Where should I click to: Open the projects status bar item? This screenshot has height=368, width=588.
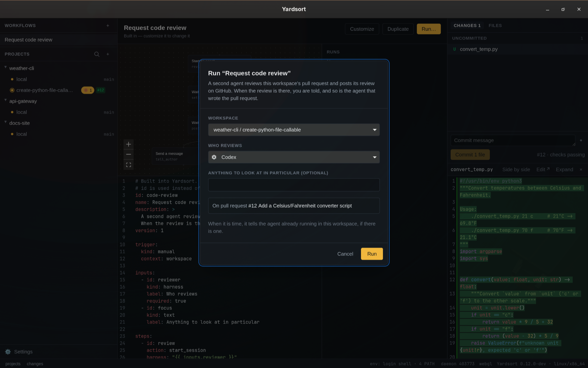pos(13,364)
